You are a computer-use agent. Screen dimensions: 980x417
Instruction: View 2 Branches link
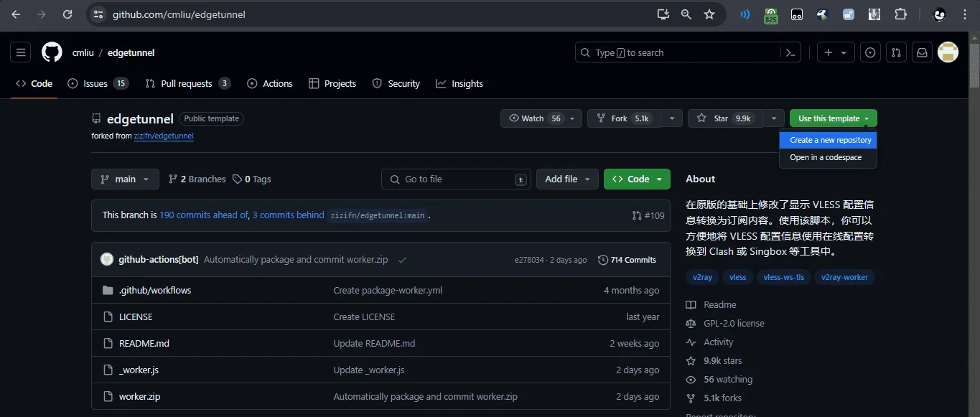[x=197, y=179]
